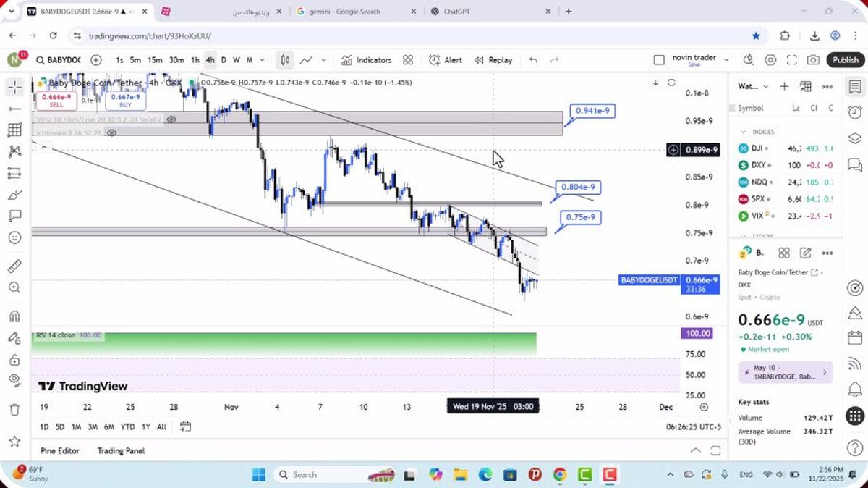Start bar Replay mode
Viewport: 868px width, 488px height.
[493, 60]
